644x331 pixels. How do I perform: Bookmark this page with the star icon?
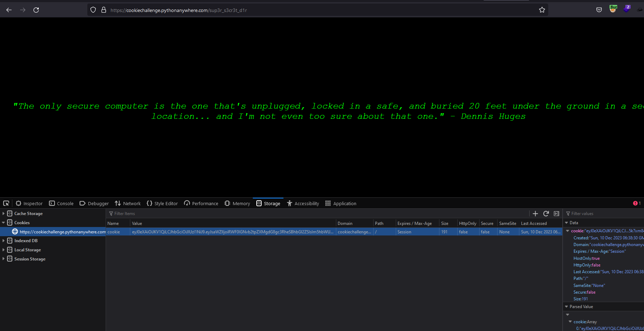pyautogui.click(x=542, y=10)
